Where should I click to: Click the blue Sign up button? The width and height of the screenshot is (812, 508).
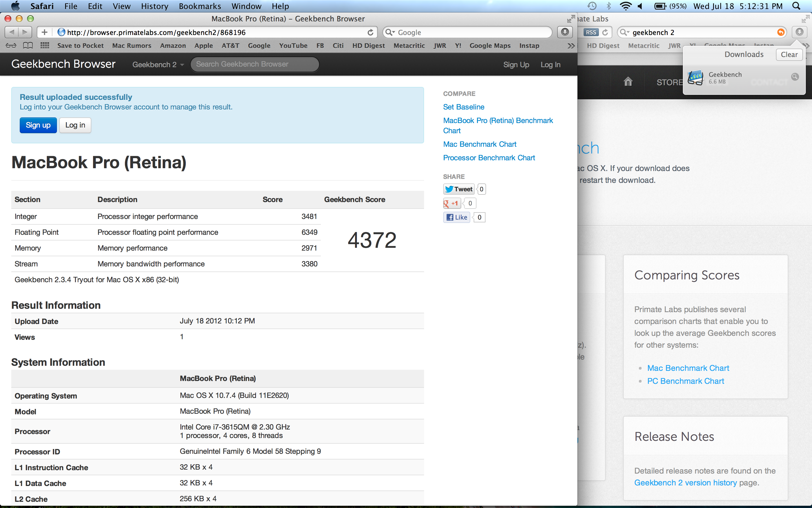point(38,125)
